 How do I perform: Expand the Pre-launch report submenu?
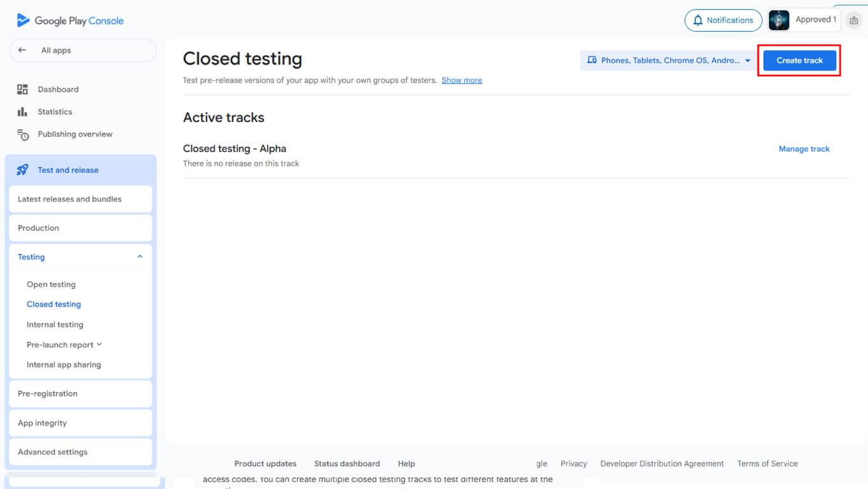99,345
